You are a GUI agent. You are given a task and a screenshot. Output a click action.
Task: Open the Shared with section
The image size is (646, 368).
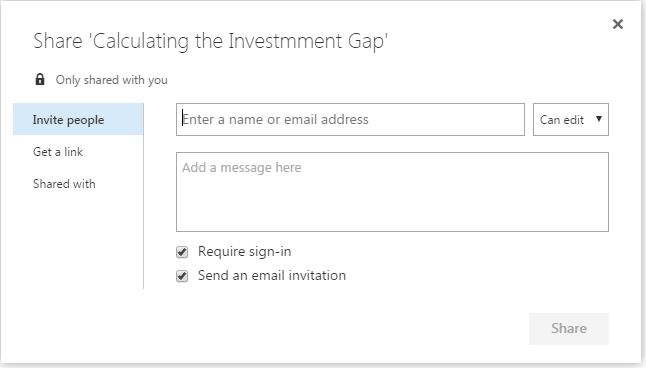(x=64, y=184)
